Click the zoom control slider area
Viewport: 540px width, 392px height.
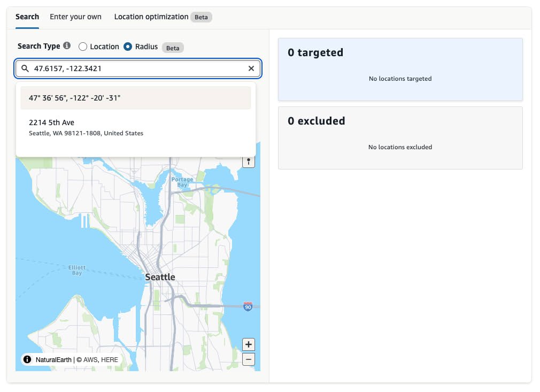pos(249,351)
